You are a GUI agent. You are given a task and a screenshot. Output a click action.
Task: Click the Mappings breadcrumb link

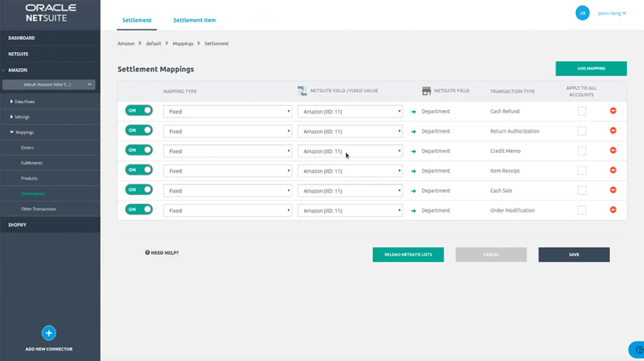point(183,43)
